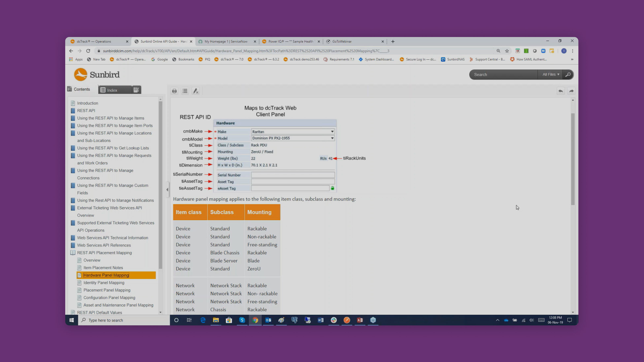Click the help Search input field
The width and height of the screenshot is (644, 362).
[503, 74]
